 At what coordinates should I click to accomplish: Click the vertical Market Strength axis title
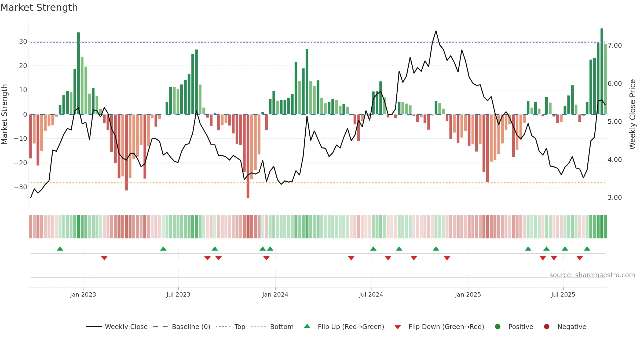pyautogui.click(x=4, y=114)
